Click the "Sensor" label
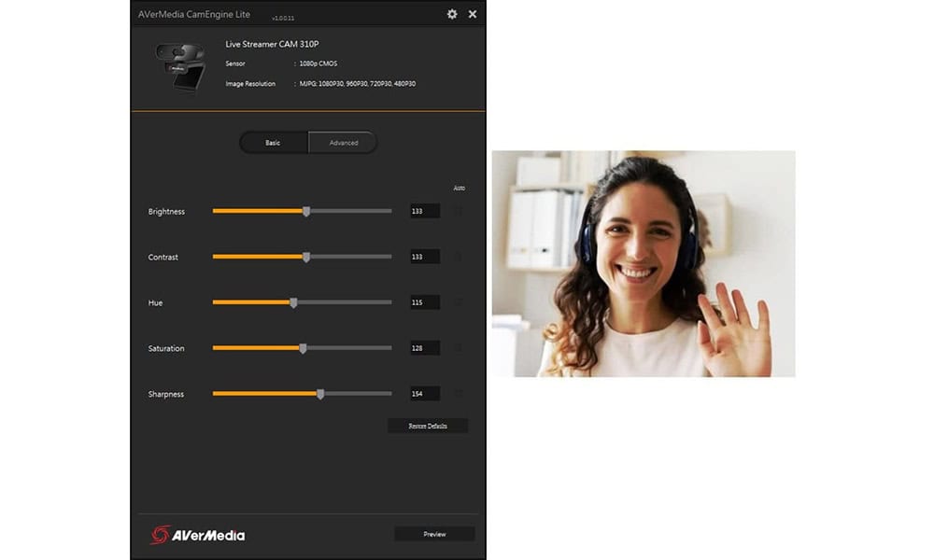The height and width of the screenshot is (560, 934). [235, 63]
